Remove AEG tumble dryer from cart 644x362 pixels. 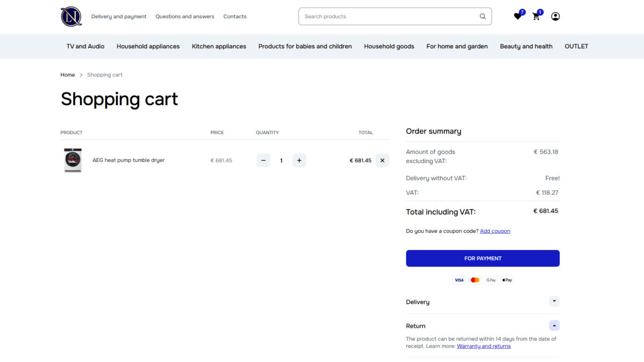pos(382,160)
